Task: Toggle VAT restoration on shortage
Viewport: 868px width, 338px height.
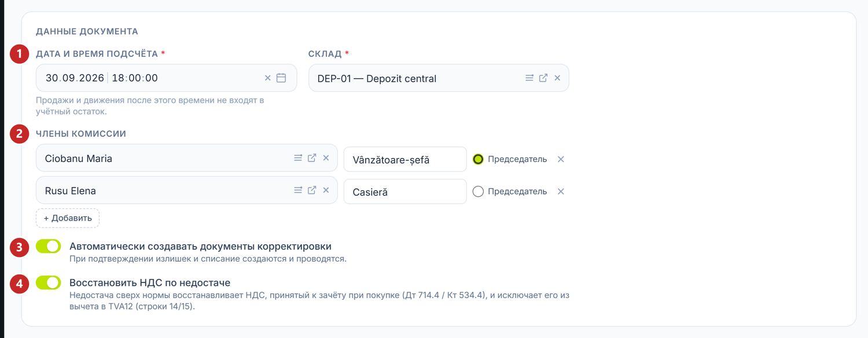Action: click(48, 283)
